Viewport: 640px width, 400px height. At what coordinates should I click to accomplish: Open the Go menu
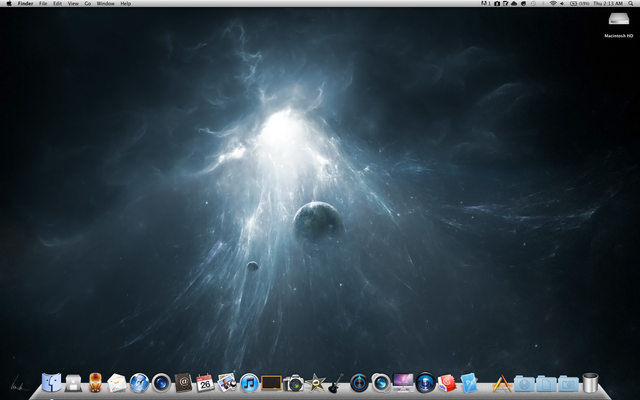point(87,4)
